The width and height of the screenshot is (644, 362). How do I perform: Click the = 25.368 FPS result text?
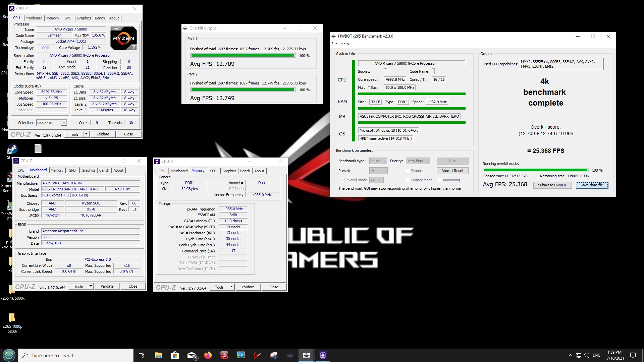click(546, 151)
